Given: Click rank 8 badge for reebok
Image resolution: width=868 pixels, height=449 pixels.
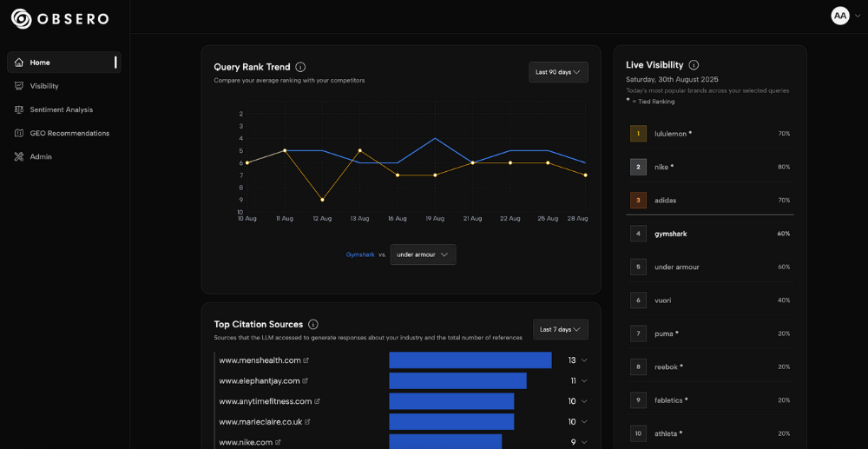Looking at the screenshot, I should (638, 367).
